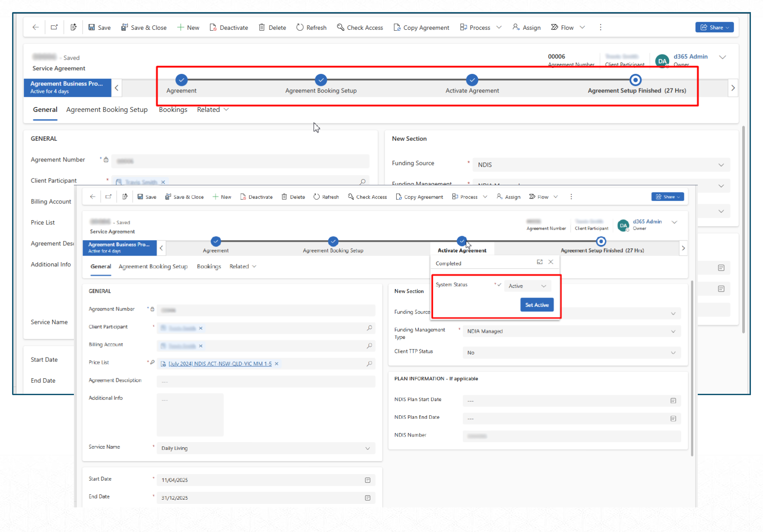The width and height of the screenshot is (763, 532).
Task: Select the Agreement Booking Setup stage in lower bar
Action: tap(333, 241)
